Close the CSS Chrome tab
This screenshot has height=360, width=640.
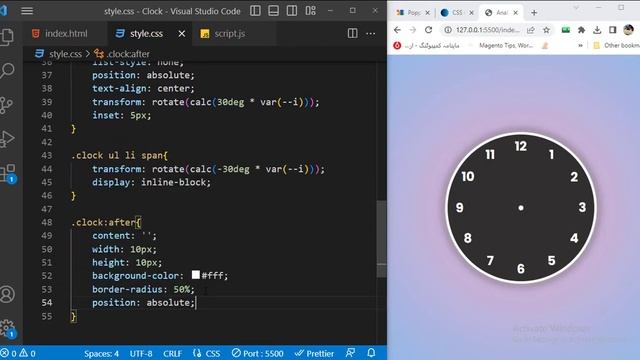471,13
